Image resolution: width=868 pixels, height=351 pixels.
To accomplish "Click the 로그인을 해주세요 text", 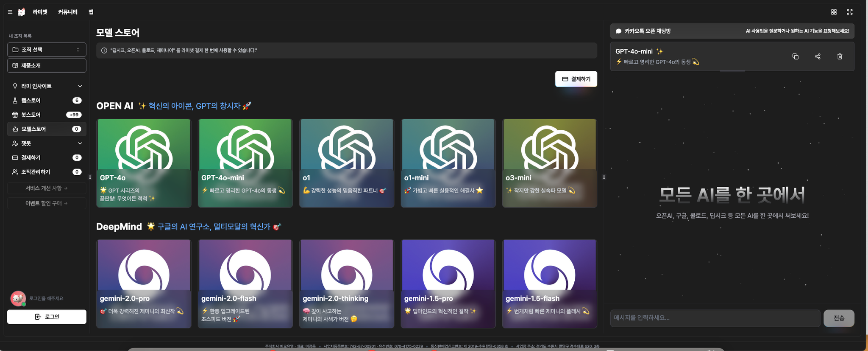I will click(46, 298).
